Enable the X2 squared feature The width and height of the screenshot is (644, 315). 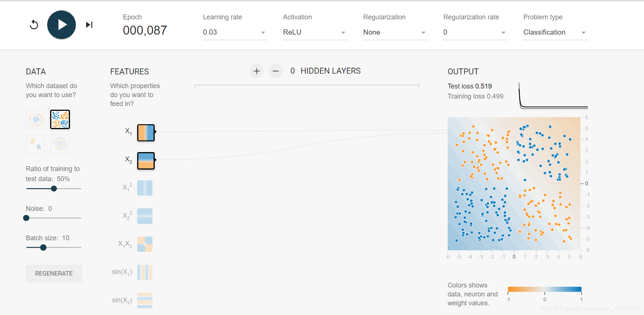click(145, 216)
